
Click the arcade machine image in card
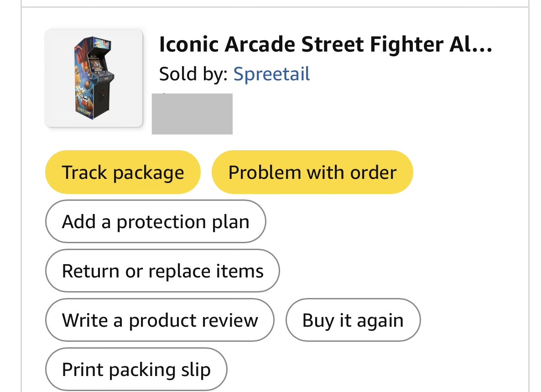94,78
